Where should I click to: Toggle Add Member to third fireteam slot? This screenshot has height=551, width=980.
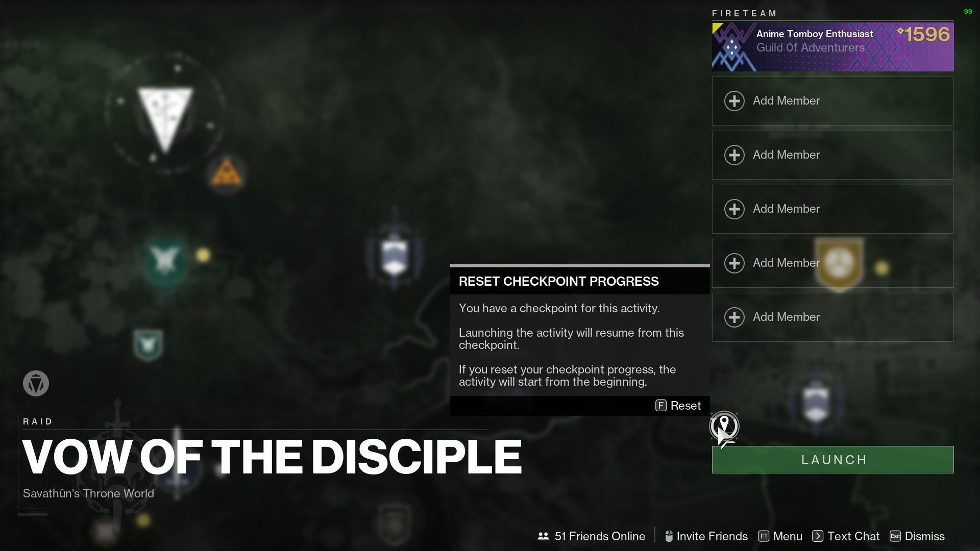click(832, 209)
